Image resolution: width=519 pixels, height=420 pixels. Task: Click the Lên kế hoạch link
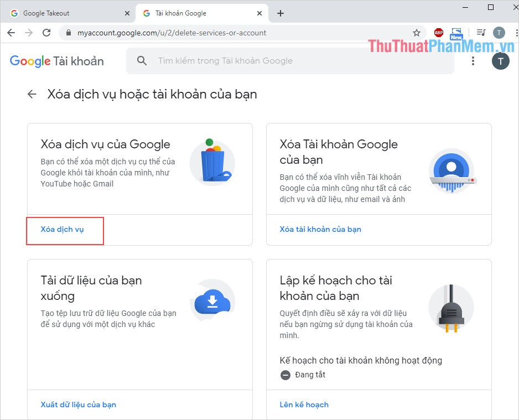coord(304,405)
